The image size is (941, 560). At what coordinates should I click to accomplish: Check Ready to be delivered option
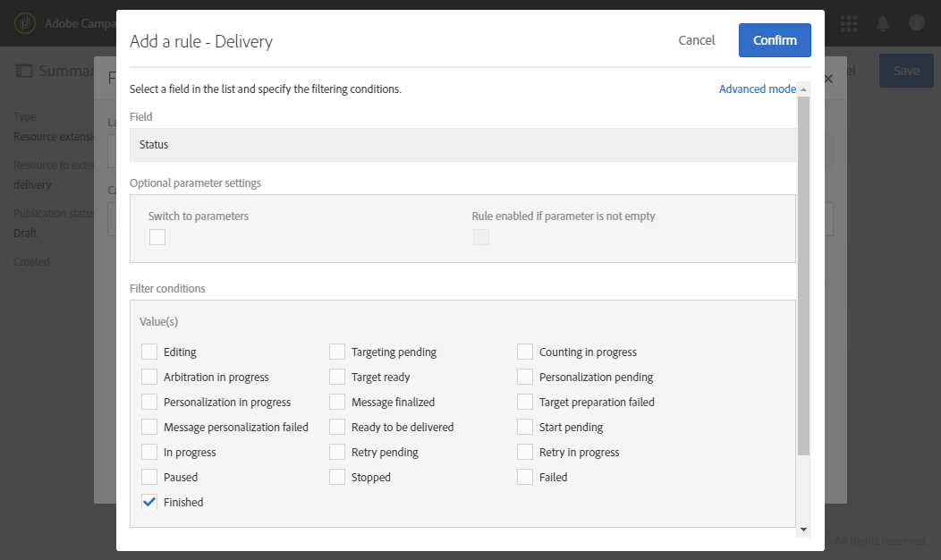pyautogui.click(x=337, y=428)
